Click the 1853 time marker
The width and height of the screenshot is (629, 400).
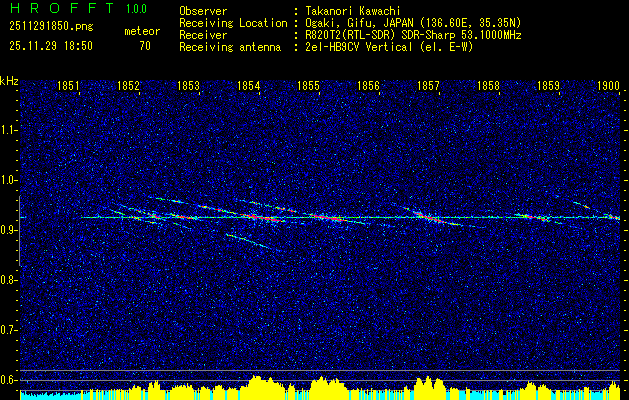click(x=188, y=85)
